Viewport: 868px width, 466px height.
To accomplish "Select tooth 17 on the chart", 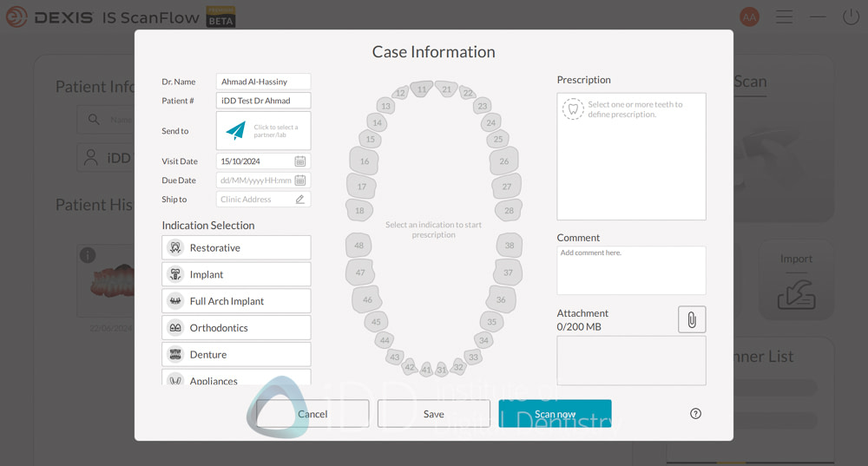I will click(x=361, y=187).
